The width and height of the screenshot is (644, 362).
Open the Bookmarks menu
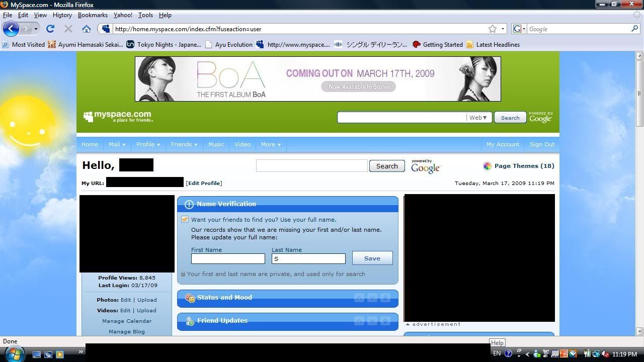click(x=93, y=15)
